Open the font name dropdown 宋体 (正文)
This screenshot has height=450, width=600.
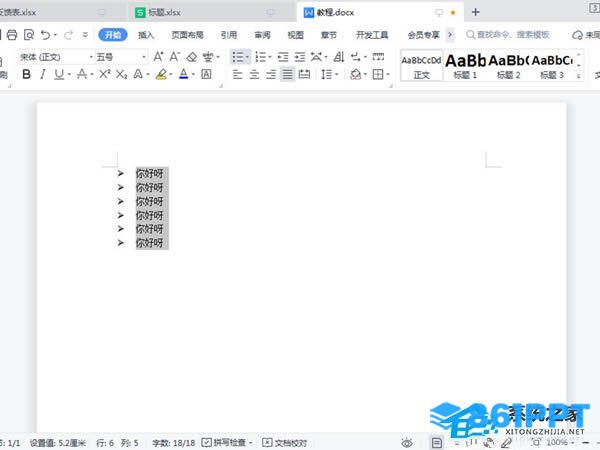(55, 57)
